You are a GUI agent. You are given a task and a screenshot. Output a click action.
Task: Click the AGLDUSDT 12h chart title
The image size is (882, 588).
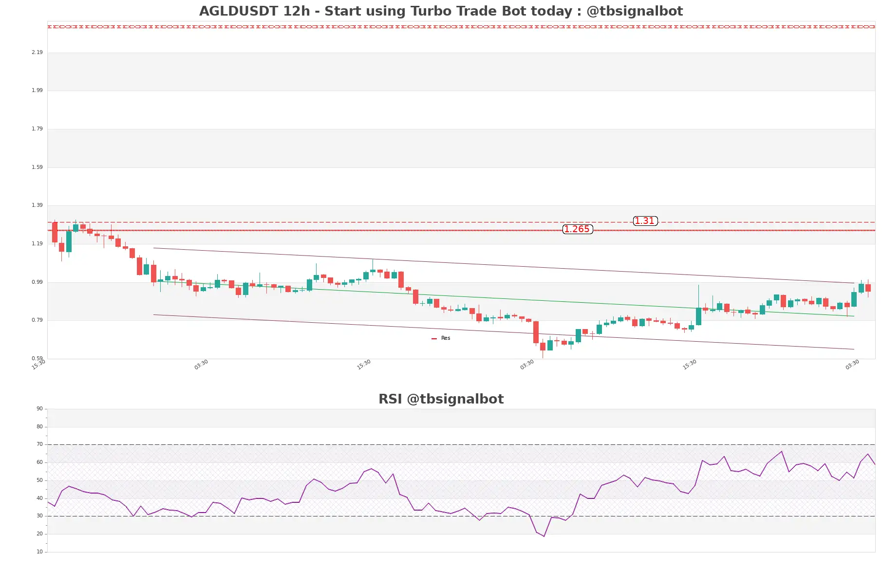coord(441,11)
